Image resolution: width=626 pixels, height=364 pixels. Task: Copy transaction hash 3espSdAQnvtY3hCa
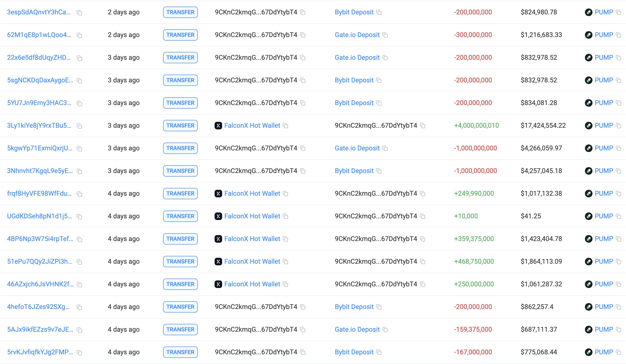click(79, 13)
